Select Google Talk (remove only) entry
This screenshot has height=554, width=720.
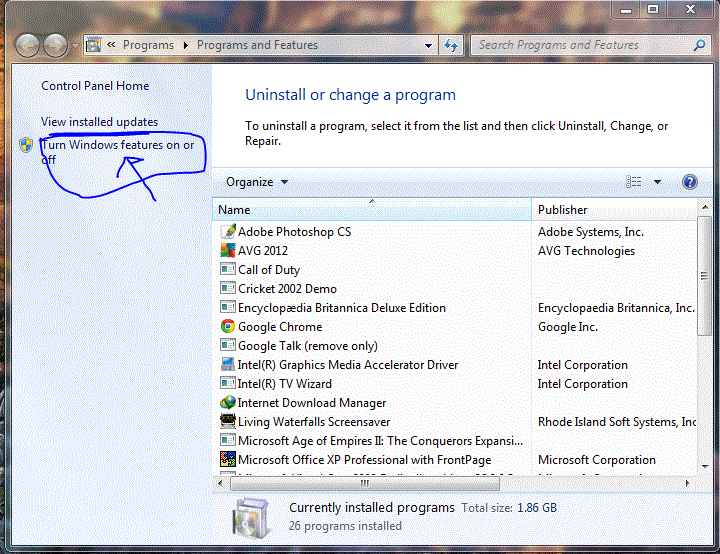(x=308, y=346)
